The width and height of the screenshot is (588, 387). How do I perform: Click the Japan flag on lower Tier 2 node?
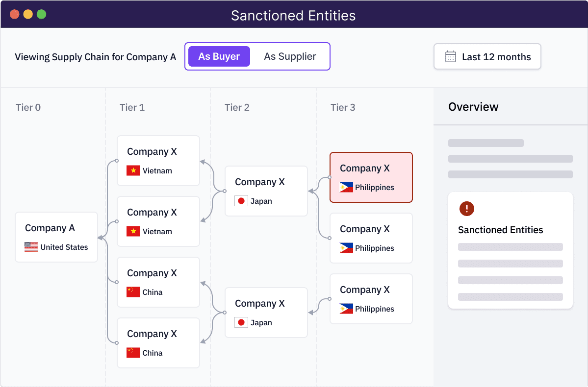[x=241, y=322]
